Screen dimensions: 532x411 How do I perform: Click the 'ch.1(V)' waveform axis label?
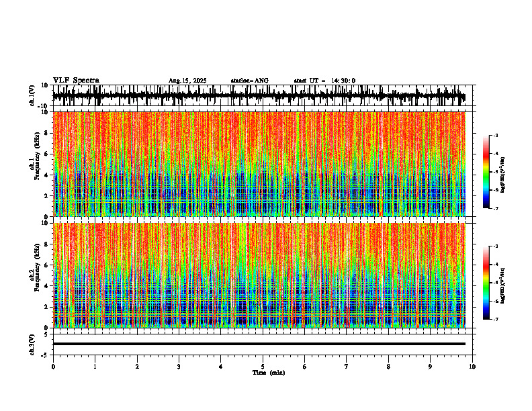click(32, 95)
